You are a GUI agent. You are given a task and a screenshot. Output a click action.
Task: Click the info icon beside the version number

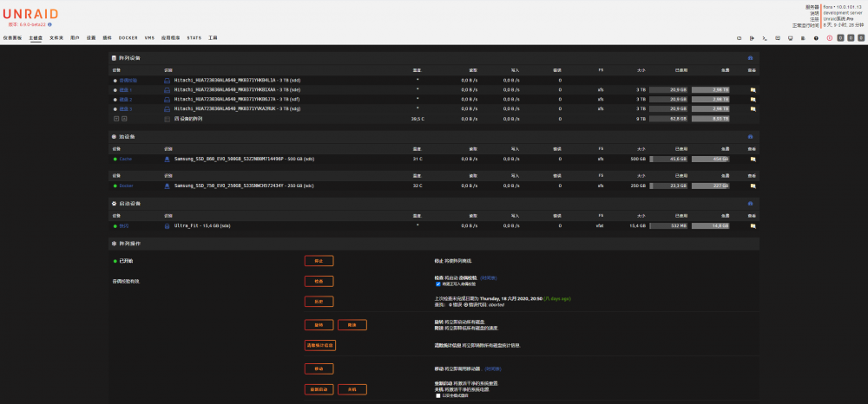coord(49,24)
